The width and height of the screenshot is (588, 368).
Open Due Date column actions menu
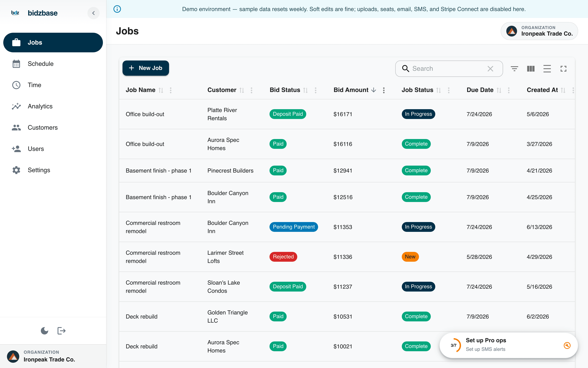509,90
